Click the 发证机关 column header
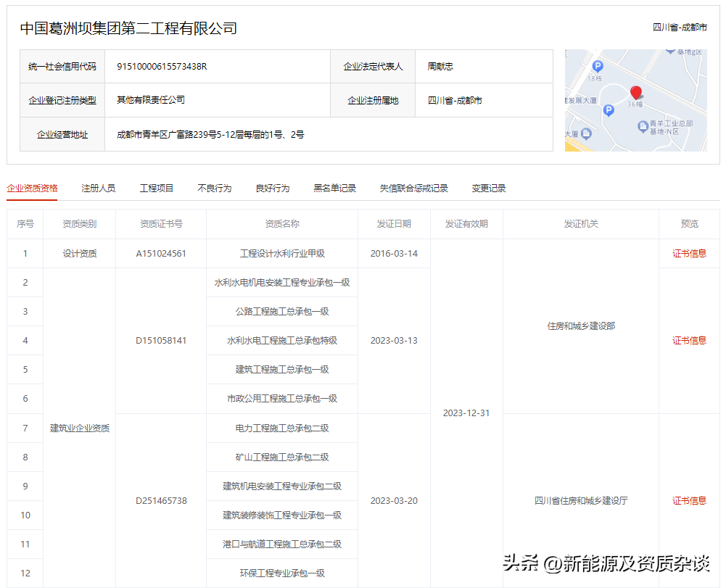This screenshot has height=588, width=726. (x=581, y=223)
